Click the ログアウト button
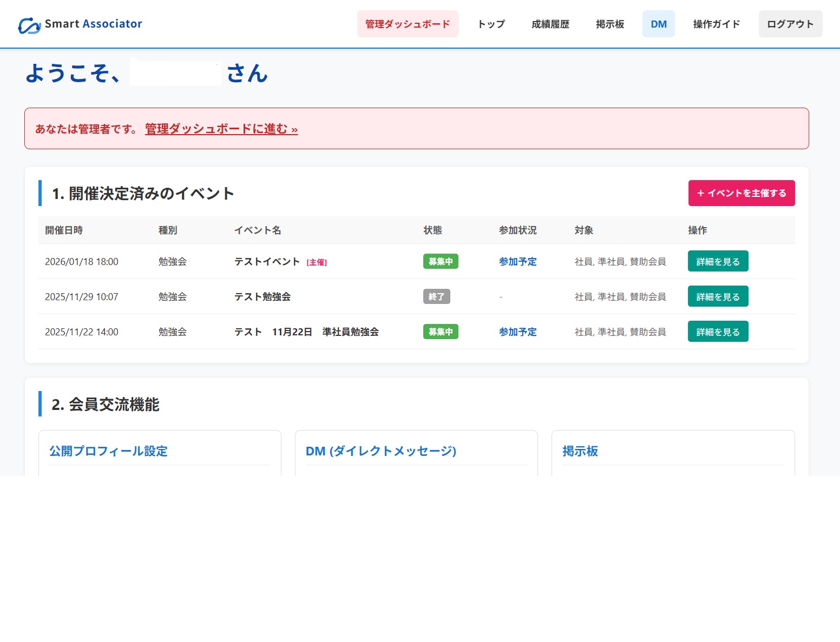The width and height of the screenshot is (840, 642). pyautogui.click(x=790, y=24)
